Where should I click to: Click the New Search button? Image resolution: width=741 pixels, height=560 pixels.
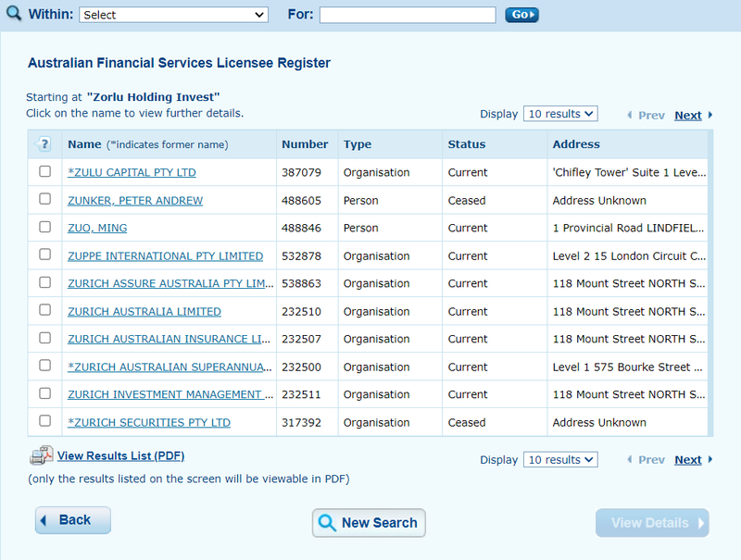369,523
